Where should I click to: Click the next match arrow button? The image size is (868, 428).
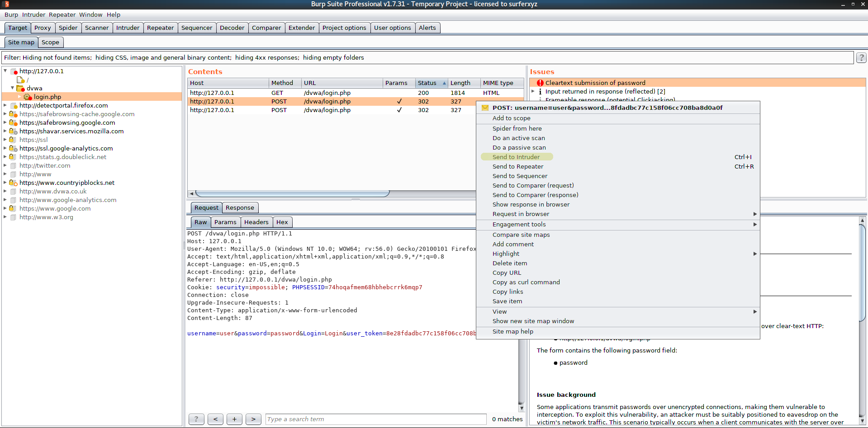tap(253, 419)
